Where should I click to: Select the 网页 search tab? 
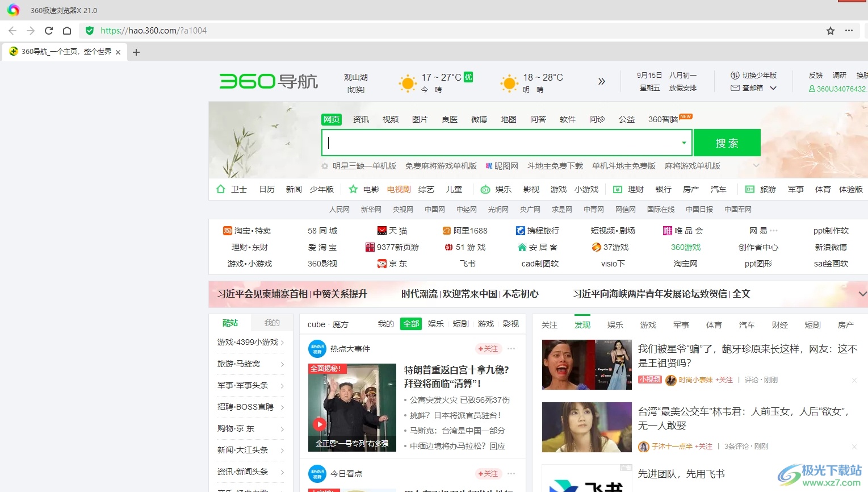tap(332, 119)
